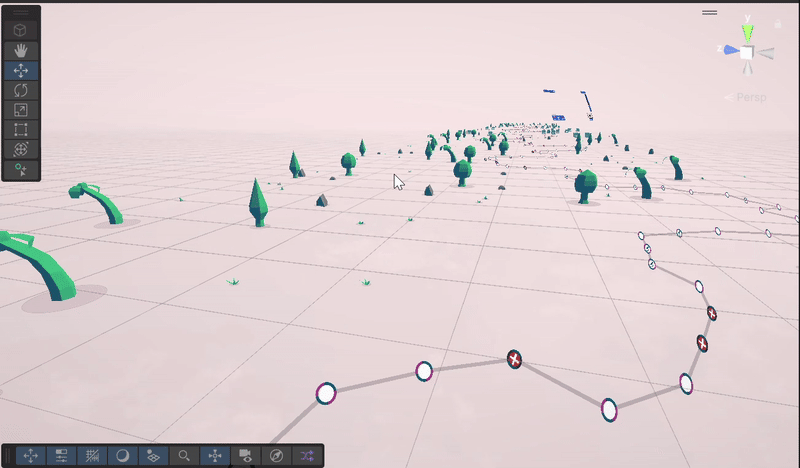Screen dimensions: 800x468
Task: Click the ball-over-grid icon in bottom toolbar
Action: [x=153, y=456]
